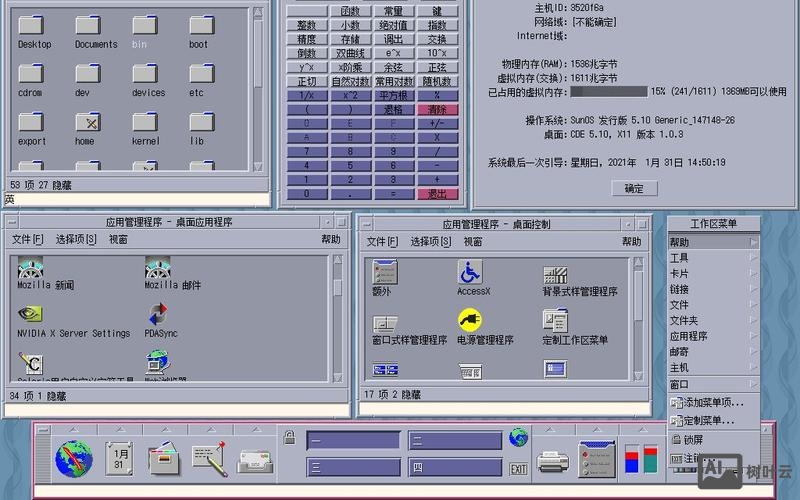Open 窗口式样管理程序 icon

coord(385,323)
